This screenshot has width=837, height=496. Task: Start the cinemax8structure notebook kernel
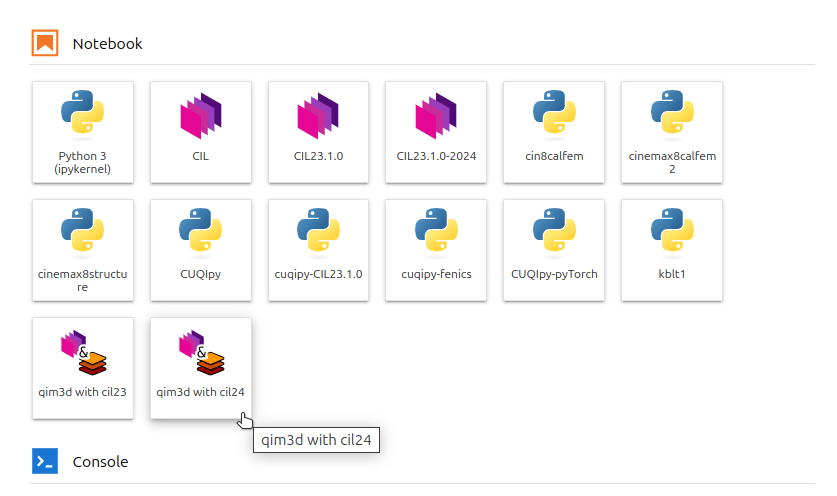83,250
